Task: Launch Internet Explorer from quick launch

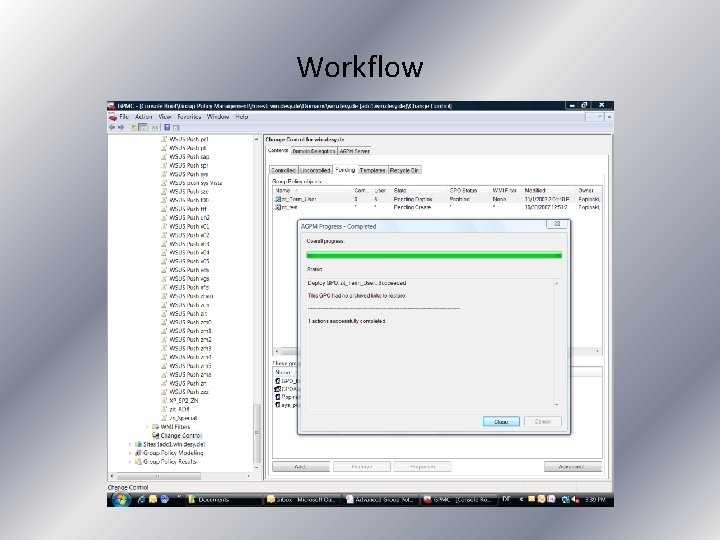Action: point(141,500)
